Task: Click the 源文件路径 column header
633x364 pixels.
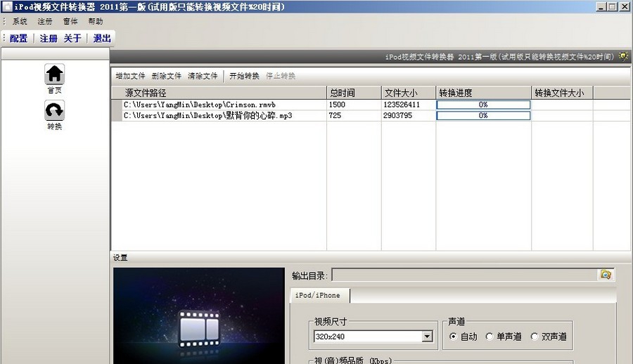Action: 219,93
